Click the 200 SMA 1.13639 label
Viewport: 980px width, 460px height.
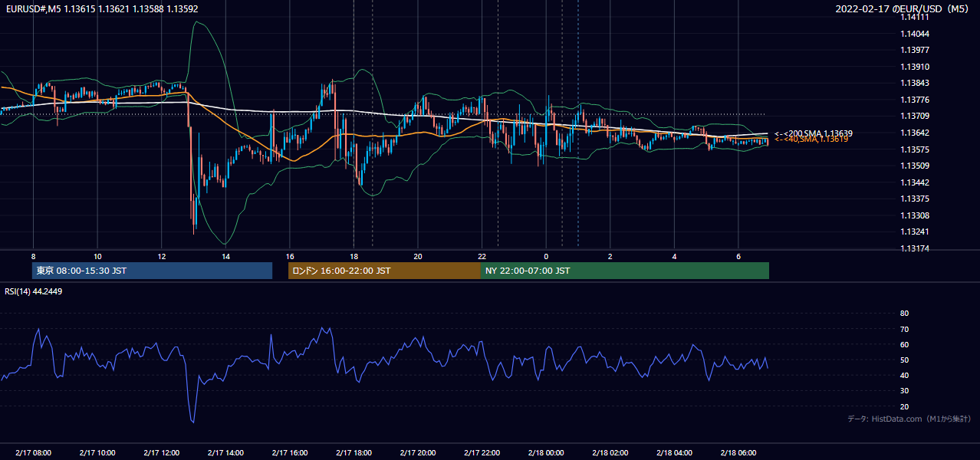point(814,133)
